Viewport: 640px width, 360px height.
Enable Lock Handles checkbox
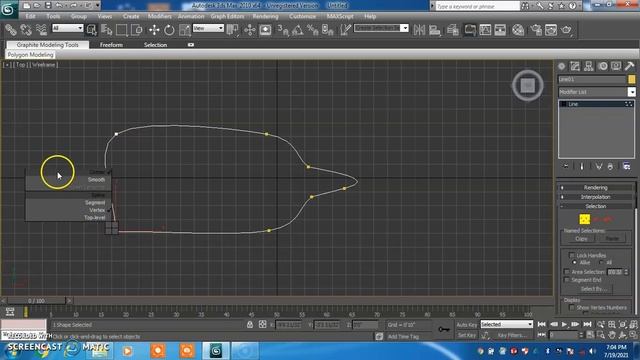(571, 256)
